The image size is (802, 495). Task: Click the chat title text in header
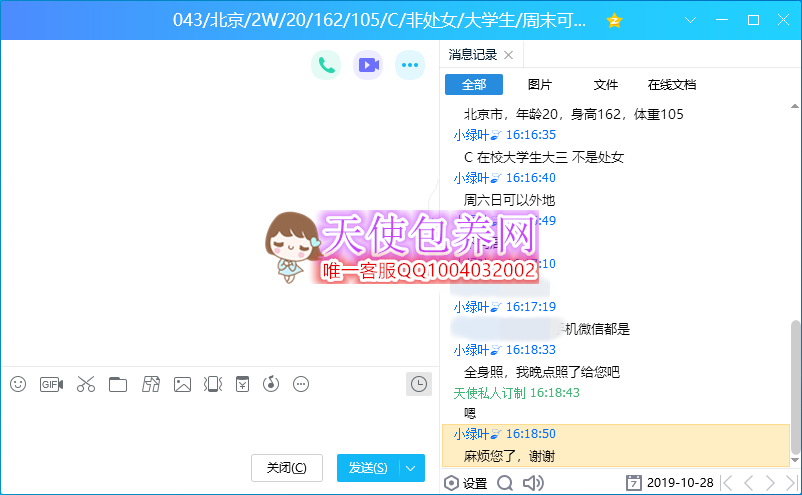click(379, 20)
